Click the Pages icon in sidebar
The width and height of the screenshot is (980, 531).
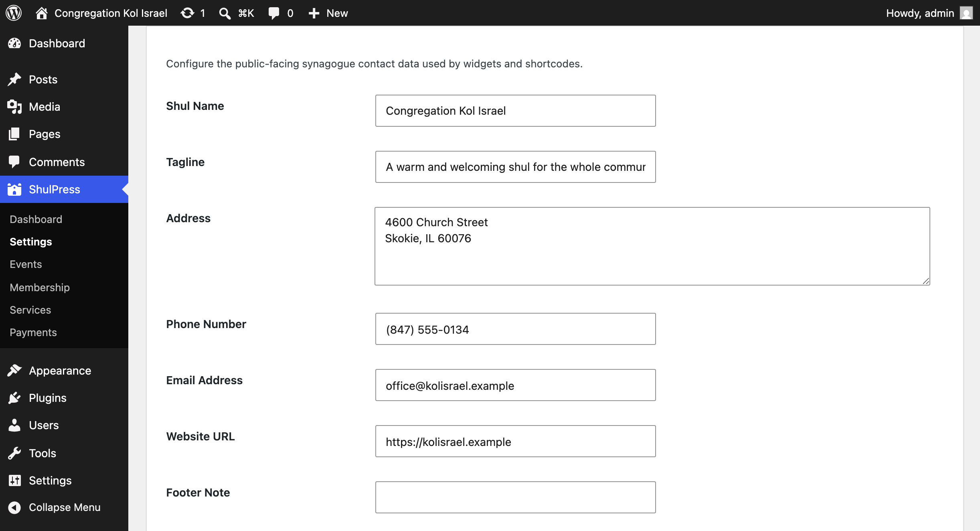coord(14,134)
